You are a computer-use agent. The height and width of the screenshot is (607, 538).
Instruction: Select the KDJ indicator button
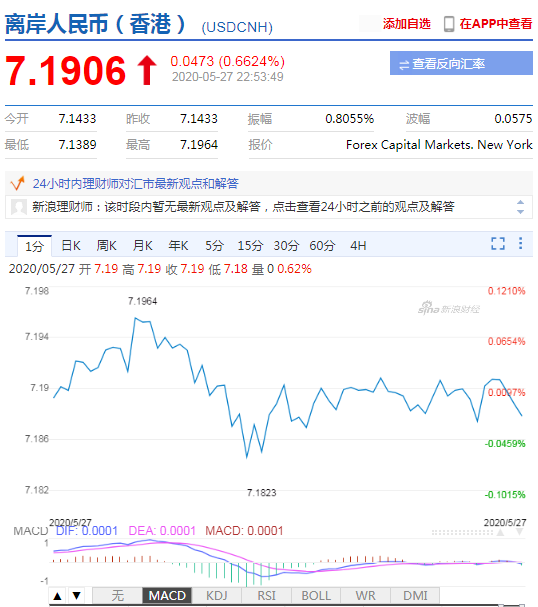point(217,596)
